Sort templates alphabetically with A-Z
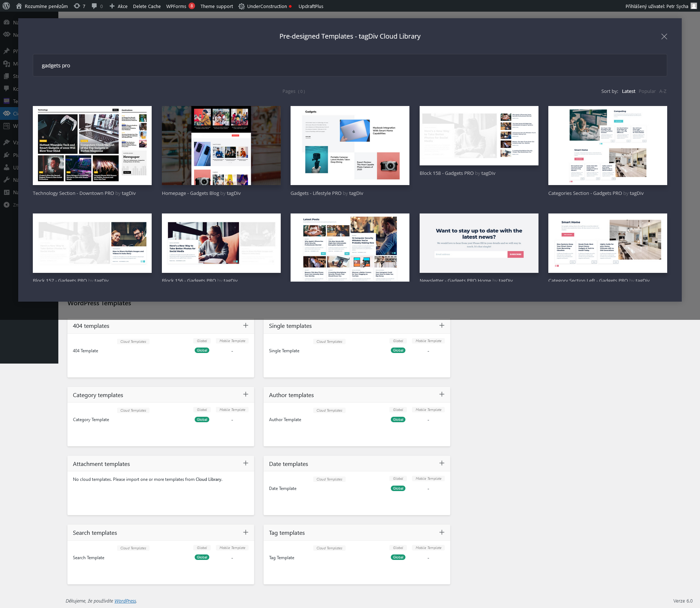 pos(663,91)
